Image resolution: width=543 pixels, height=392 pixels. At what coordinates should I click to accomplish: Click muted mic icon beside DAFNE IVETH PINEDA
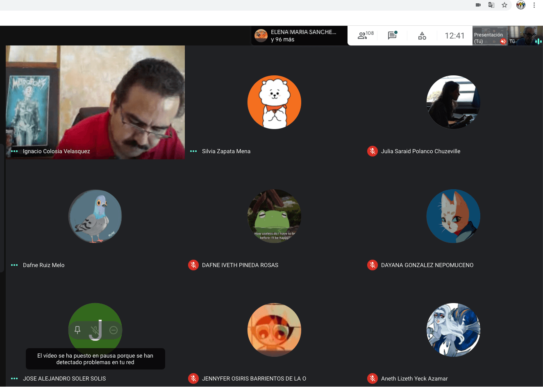193,265
